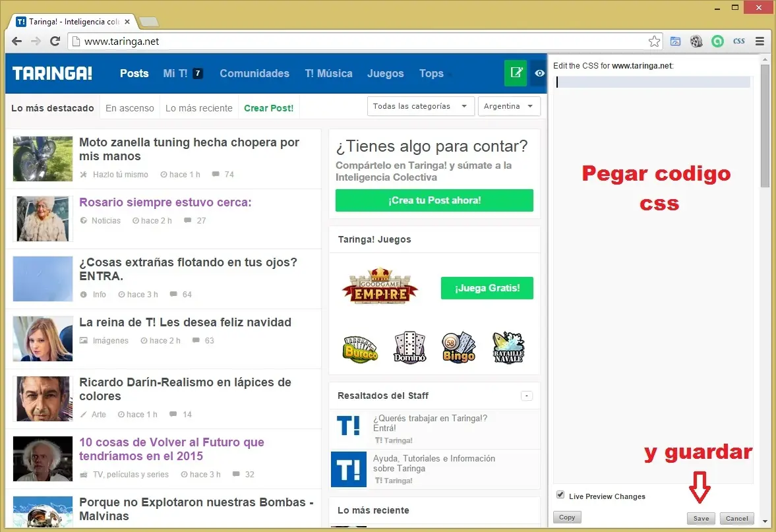This screenshot has width=776, height=532.
Task: Click the address bar showing www.taringa.net
Action: tap(364, 42)
